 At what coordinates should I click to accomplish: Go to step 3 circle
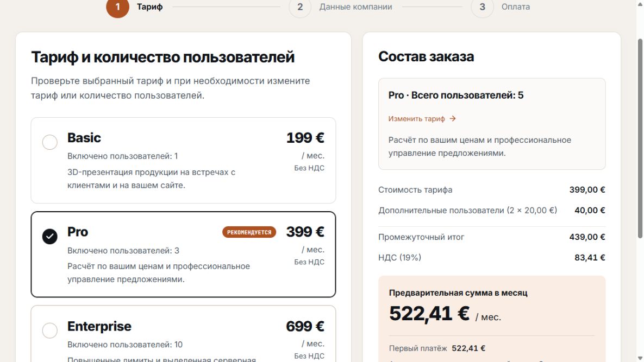tap(482, 7)
